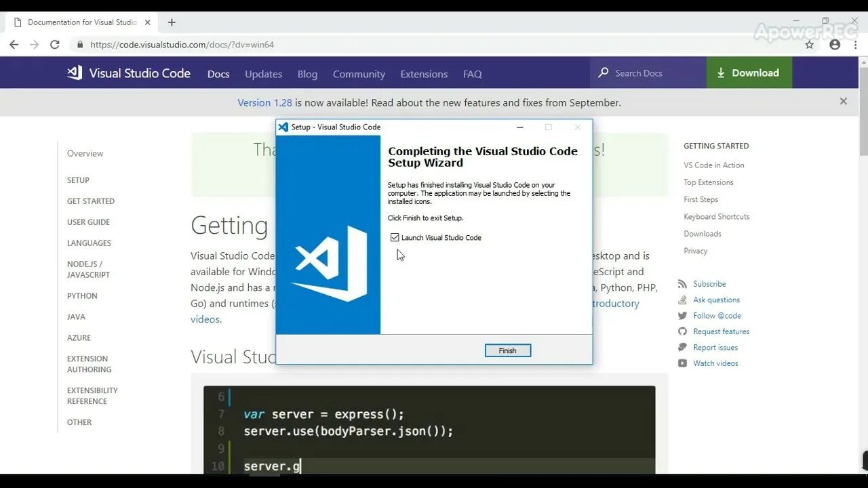Click the GitHub icon beside Request features
This screenshot has width=868, height=488.
coord(682,331)
